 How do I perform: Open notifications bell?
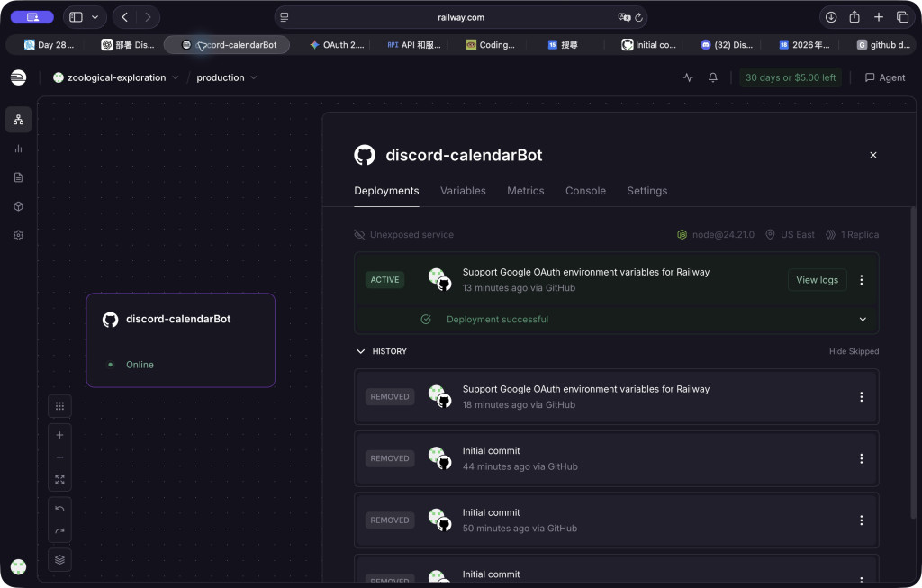[x=713, y=77]
